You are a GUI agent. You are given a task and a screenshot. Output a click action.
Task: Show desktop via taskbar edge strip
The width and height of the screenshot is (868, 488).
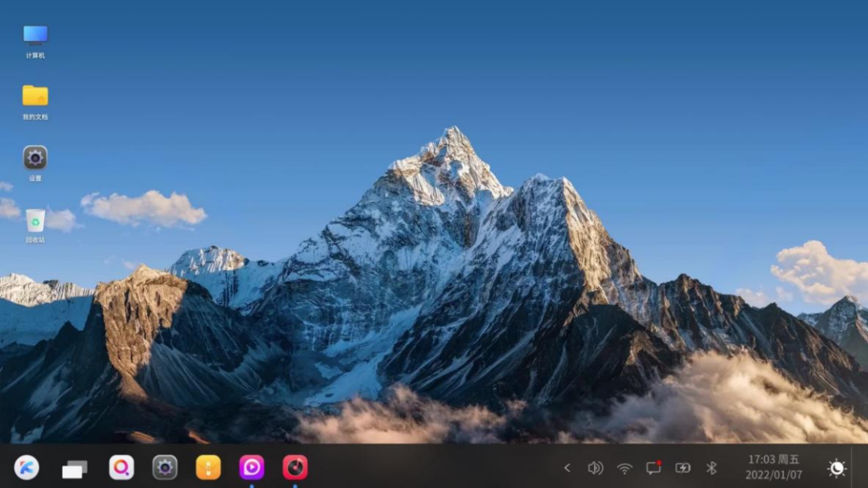(860, 465)
